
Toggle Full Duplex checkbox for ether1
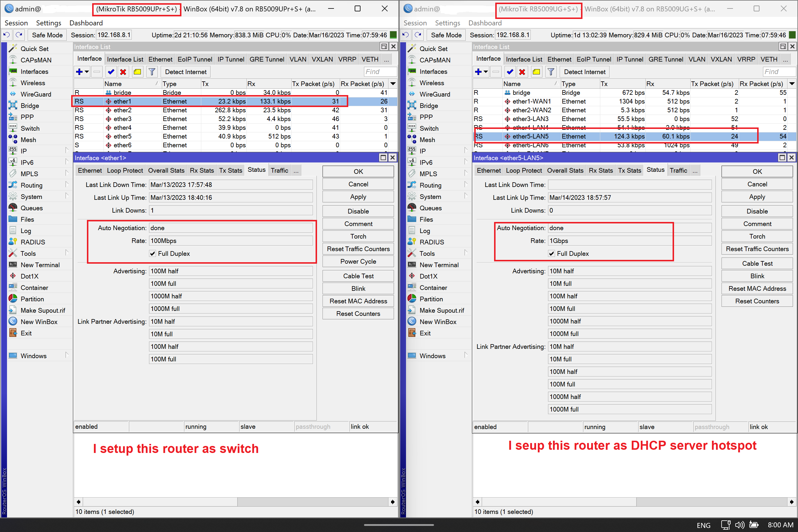(x=153, y=253)
